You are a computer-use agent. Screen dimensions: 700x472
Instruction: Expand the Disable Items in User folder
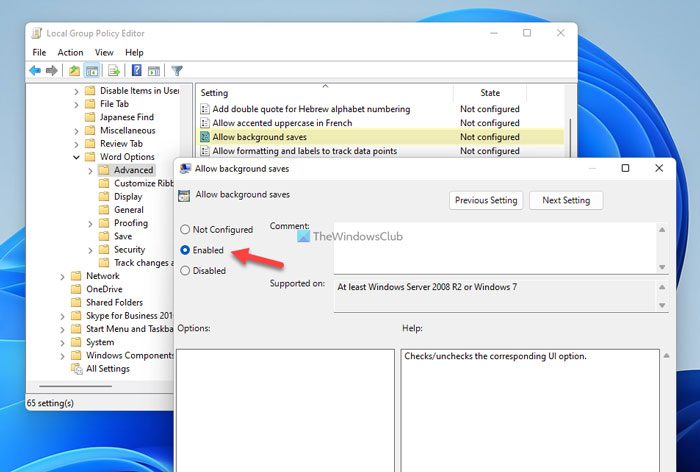(76, 91)
